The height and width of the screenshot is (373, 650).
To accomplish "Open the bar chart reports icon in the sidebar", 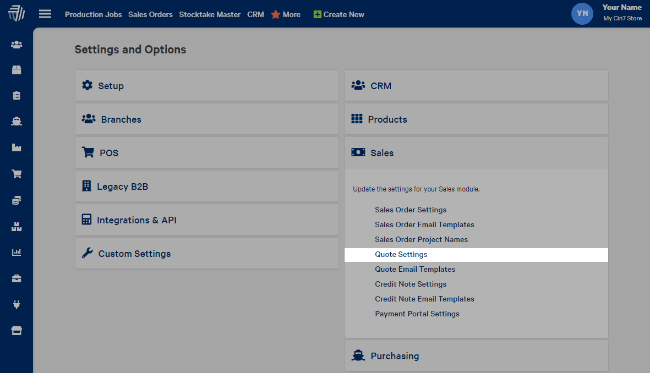I will coord(17,252).
